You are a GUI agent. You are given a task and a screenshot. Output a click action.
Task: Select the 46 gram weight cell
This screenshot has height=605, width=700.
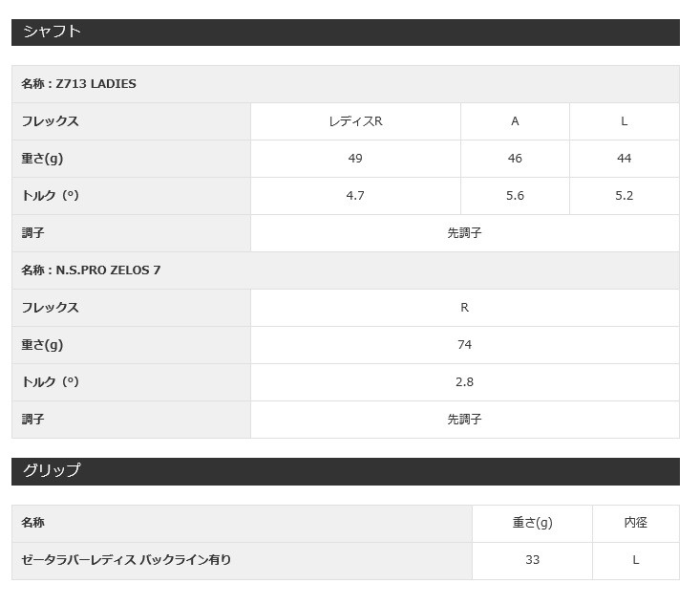click(515, 159)
